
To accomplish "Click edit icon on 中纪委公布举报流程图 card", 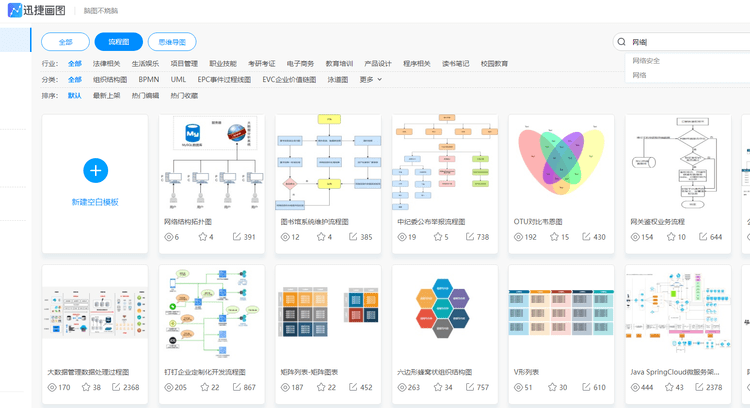I will click(x=469, y=237).
